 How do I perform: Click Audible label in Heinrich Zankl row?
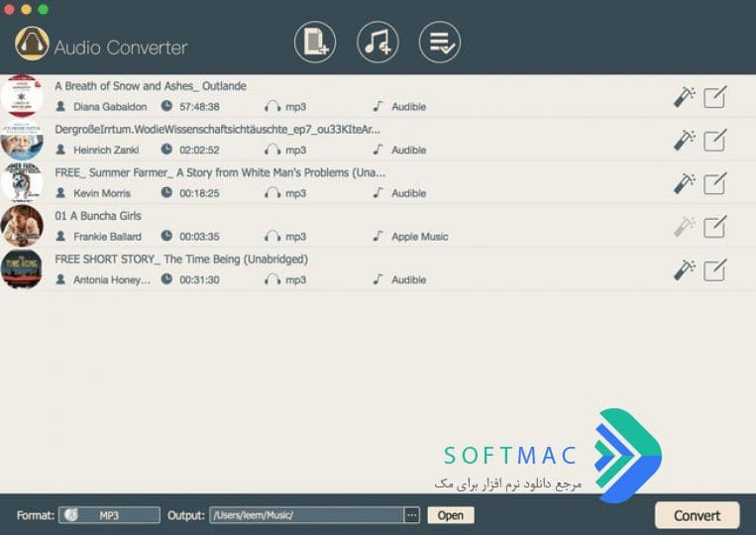[x=408, y=151]
